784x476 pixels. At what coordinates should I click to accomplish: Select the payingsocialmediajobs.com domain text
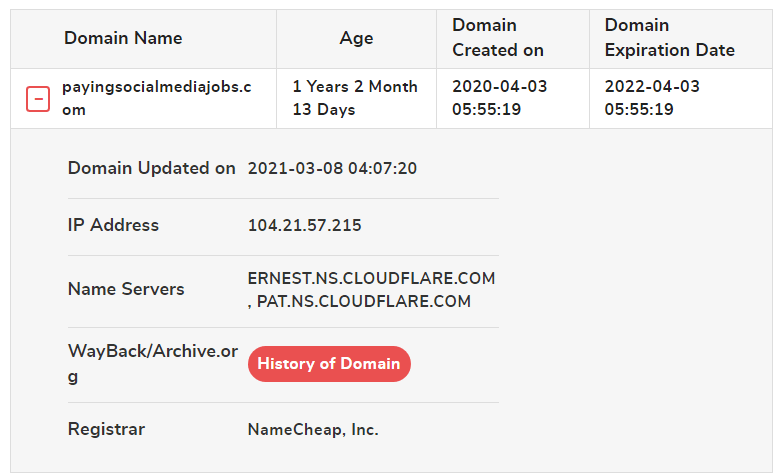tap(156, 98)
